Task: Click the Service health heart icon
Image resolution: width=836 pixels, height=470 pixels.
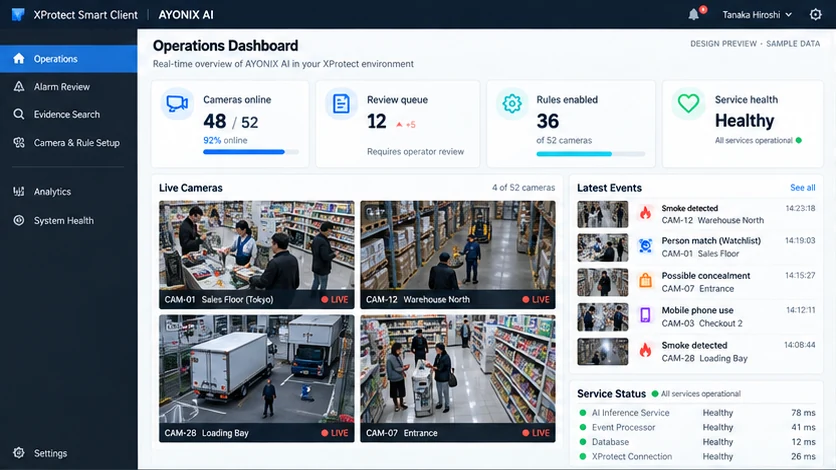Action: click(x=688, y=103)
